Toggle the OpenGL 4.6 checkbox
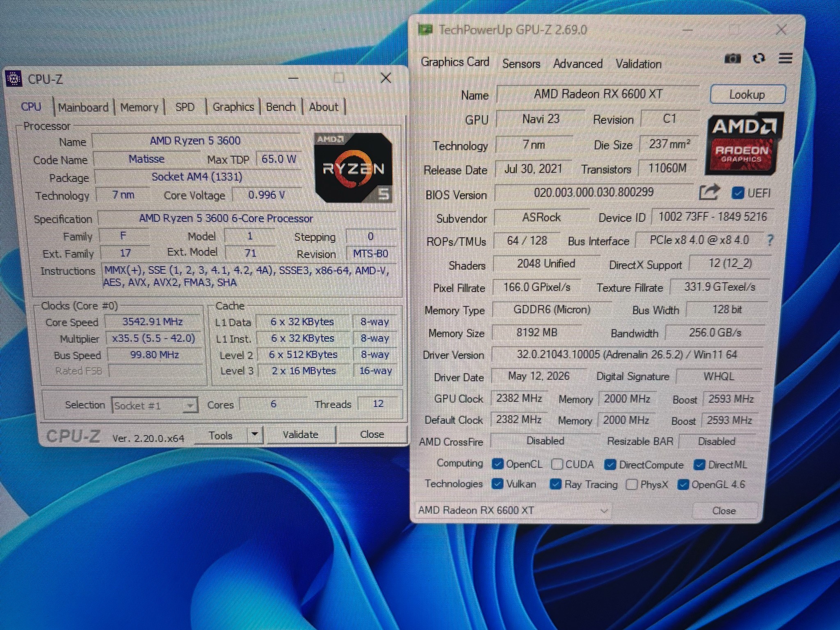The image size is (840, 630). click(x=683, y=485)
